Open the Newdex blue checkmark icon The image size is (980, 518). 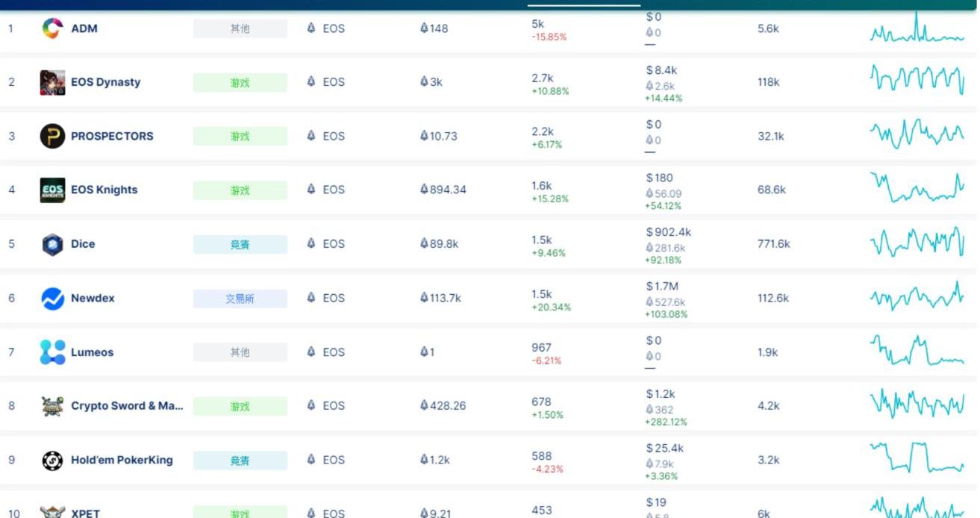[52, 299]
